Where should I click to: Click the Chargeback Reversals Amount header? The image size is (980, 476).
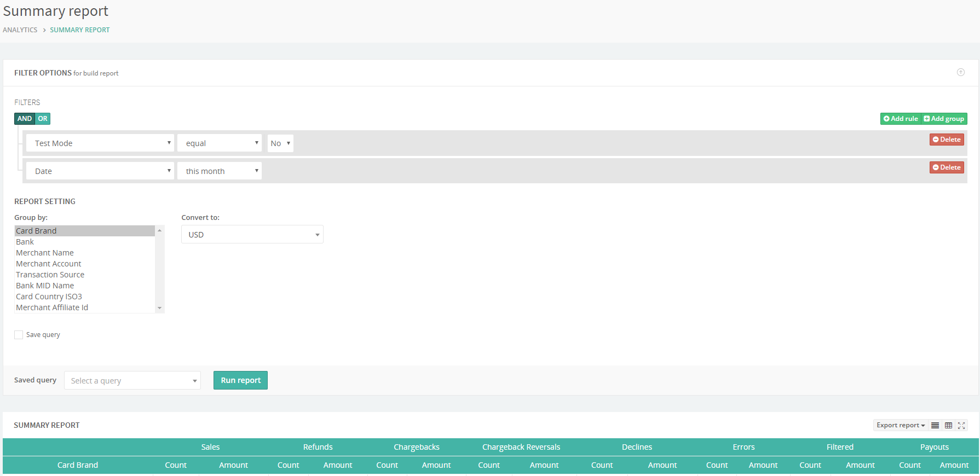point(544,465)
